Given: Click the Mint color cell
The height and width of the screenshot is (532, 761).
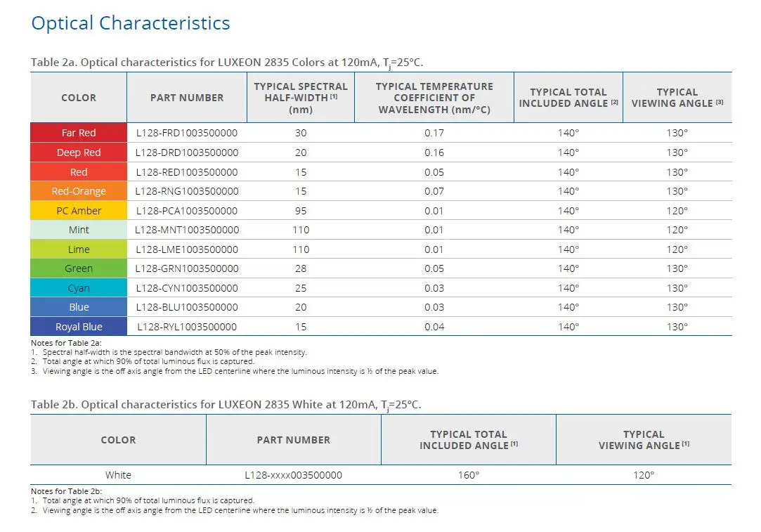Looking at the screenshot, I should pyautogui.click(x=79, y=230).
